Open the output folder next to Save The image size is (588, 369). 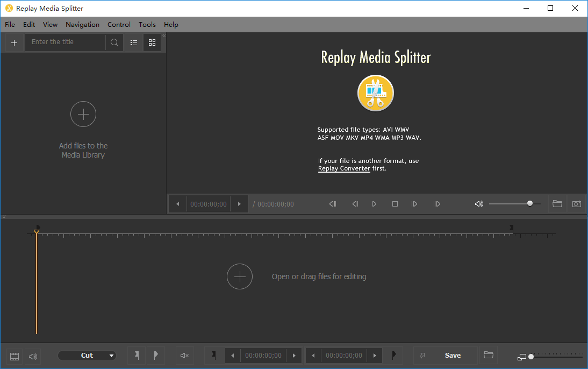[488, 355]
